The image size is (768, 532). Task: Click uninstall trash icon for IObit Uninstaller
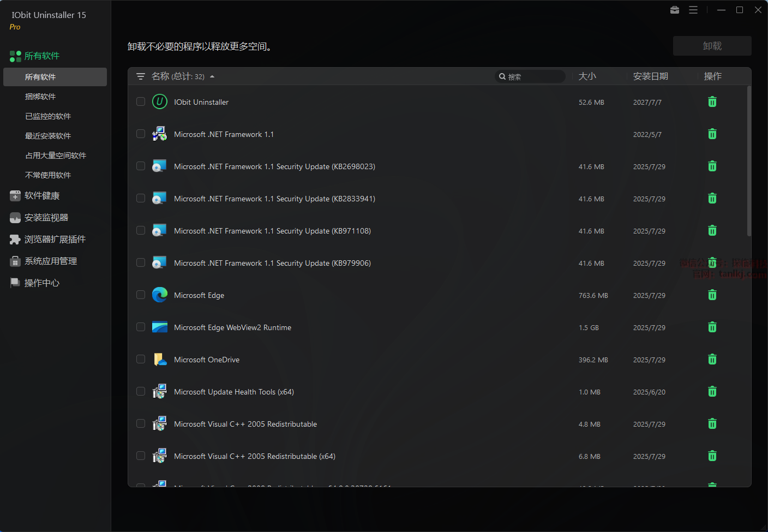[712, 102]
